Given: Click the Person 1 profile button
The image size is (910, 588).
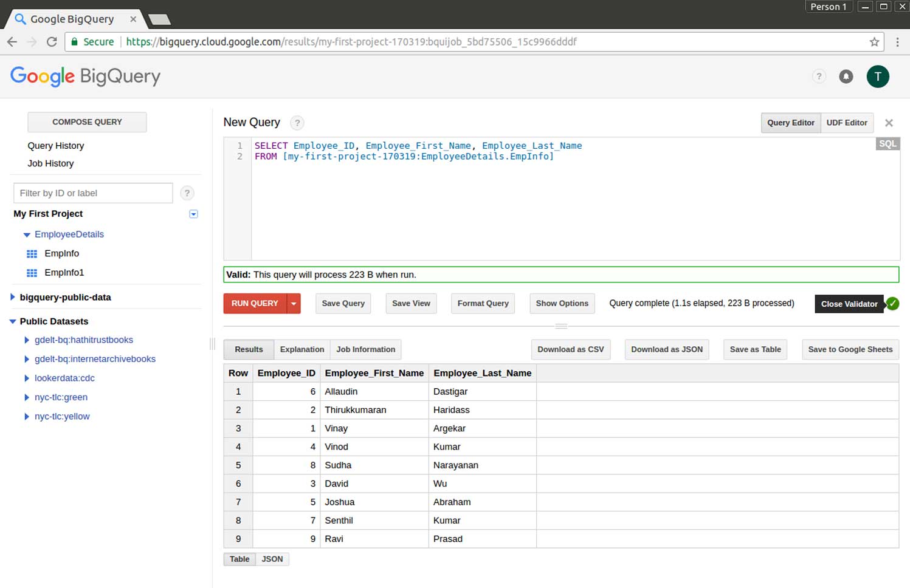Looking at the screenshot, I should coord(829,7).
